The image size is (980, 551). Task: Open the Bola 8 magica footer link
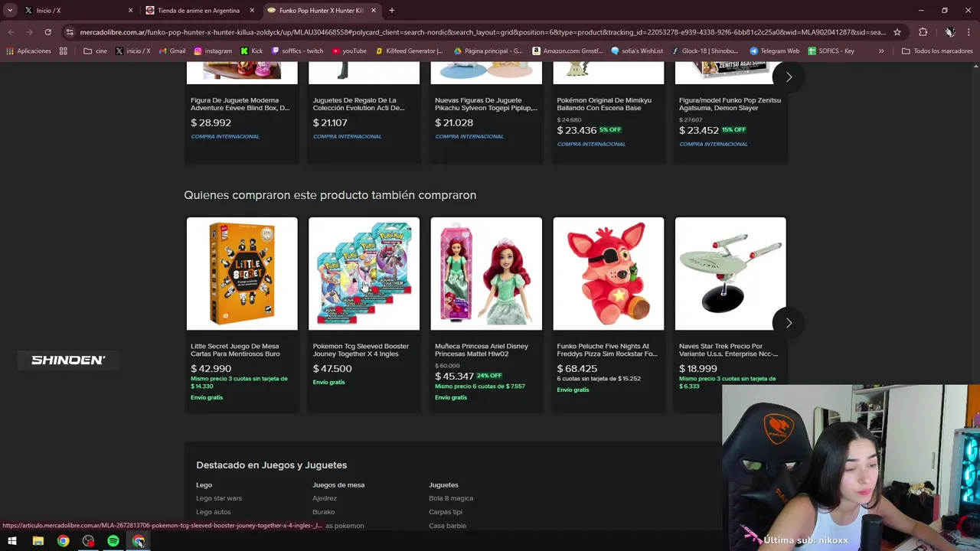pyautogui.click(x=451, y=498)
